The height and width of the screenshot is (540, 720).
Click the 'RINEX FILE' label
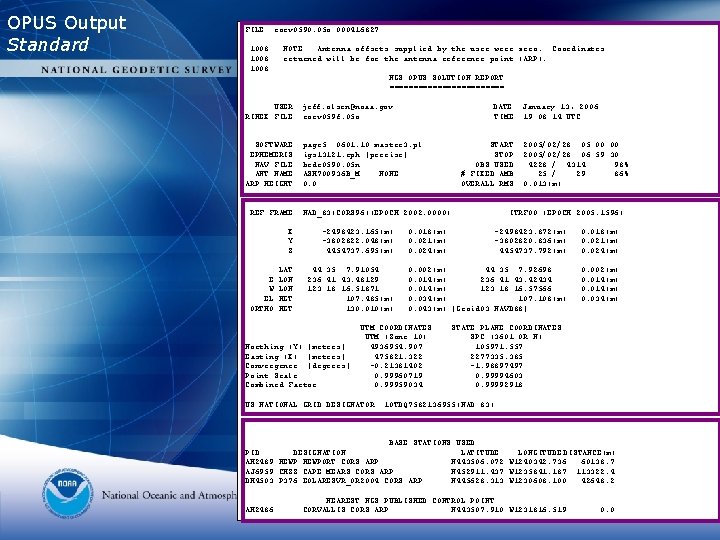point(269,117)
